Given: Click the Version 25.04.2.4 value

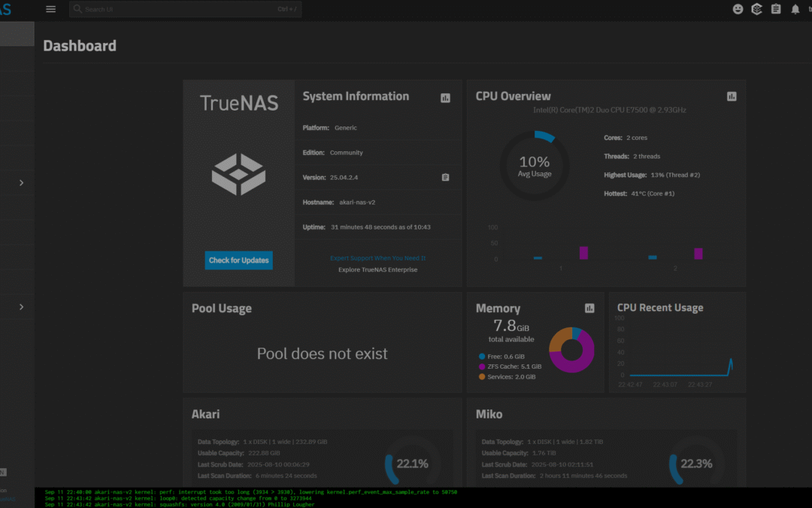Looking at the screenshot, I should point(344,178).
